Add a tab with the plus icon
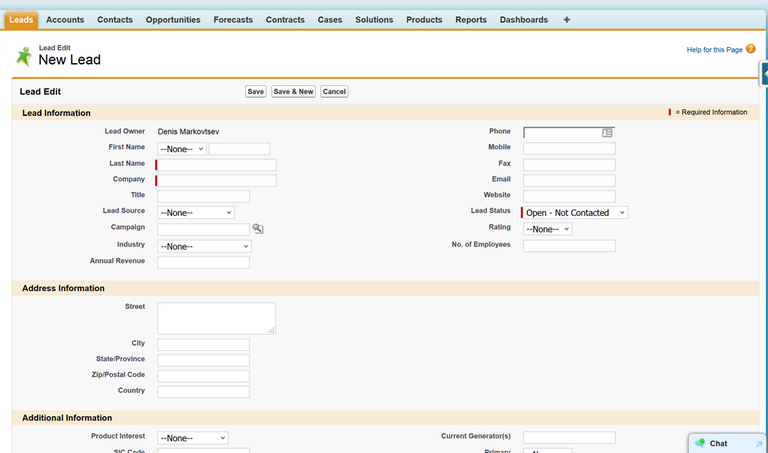 point(566,20)
